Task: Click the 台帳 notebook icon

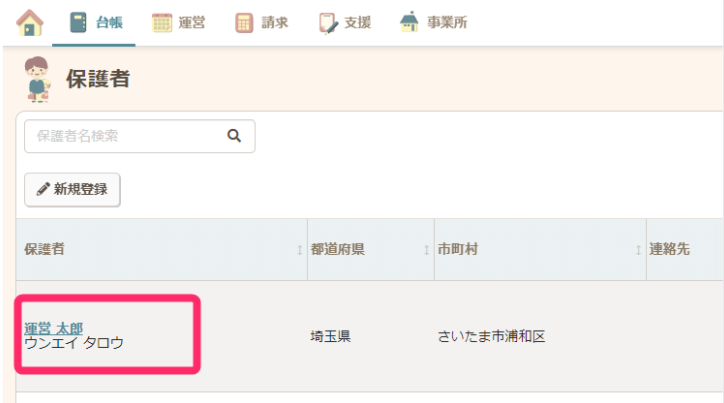Action: click(x=78, y=22)
